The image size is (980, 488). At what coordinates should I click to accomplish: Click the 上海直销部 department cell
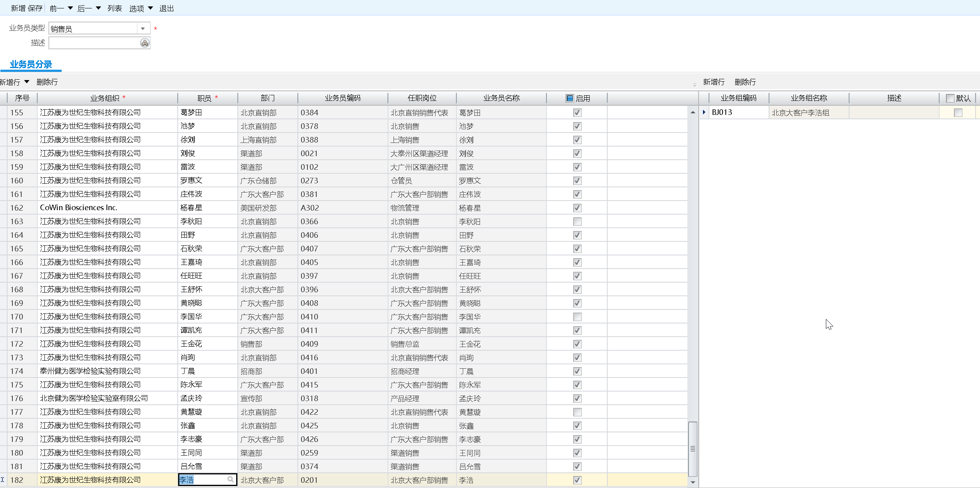pyautogui.click(x=267, y=140)
